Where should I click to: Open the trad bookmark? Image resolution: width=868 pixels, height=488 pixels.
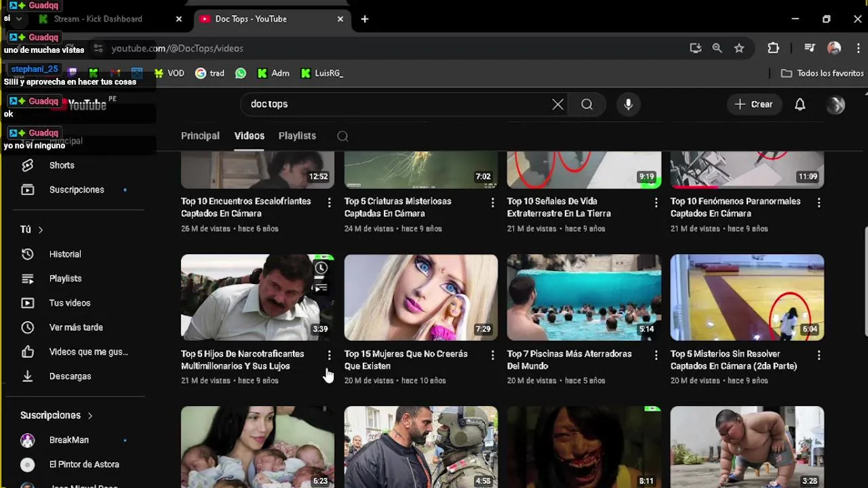(x=210, y=73)
